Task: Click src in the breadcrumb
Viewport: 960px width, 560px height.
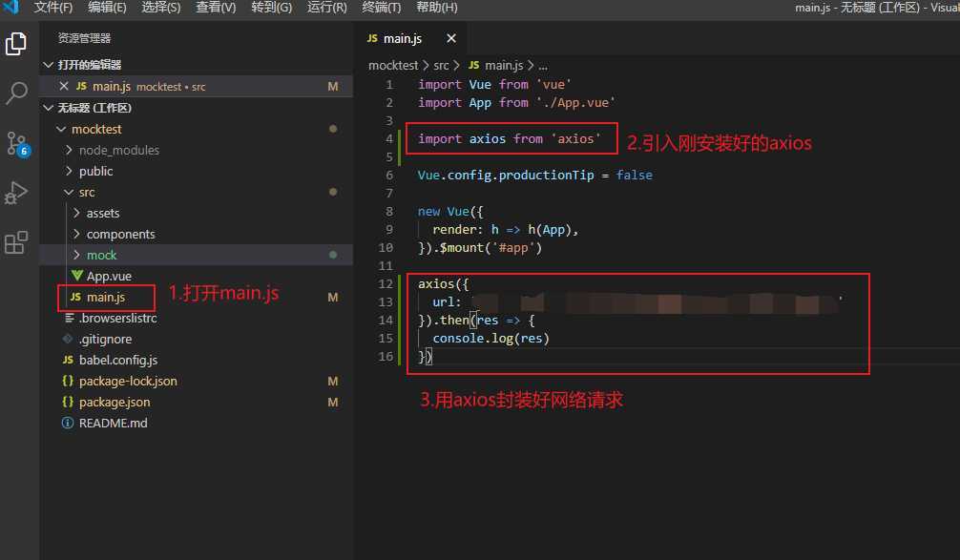Action: click(x=441, y=65)
